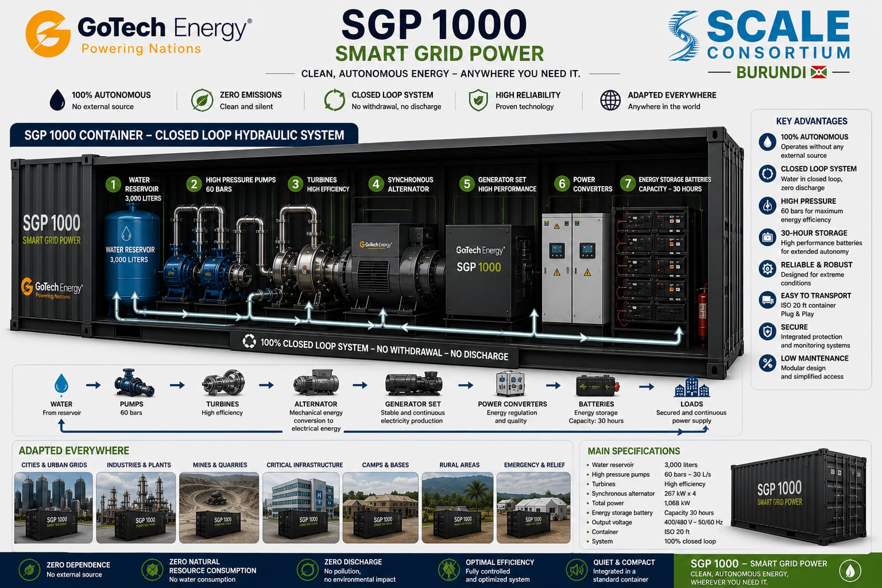The width and height of the screenshot is (882, 588).
Task: Click the Zero Dependence footer icon
Action: 29,570
